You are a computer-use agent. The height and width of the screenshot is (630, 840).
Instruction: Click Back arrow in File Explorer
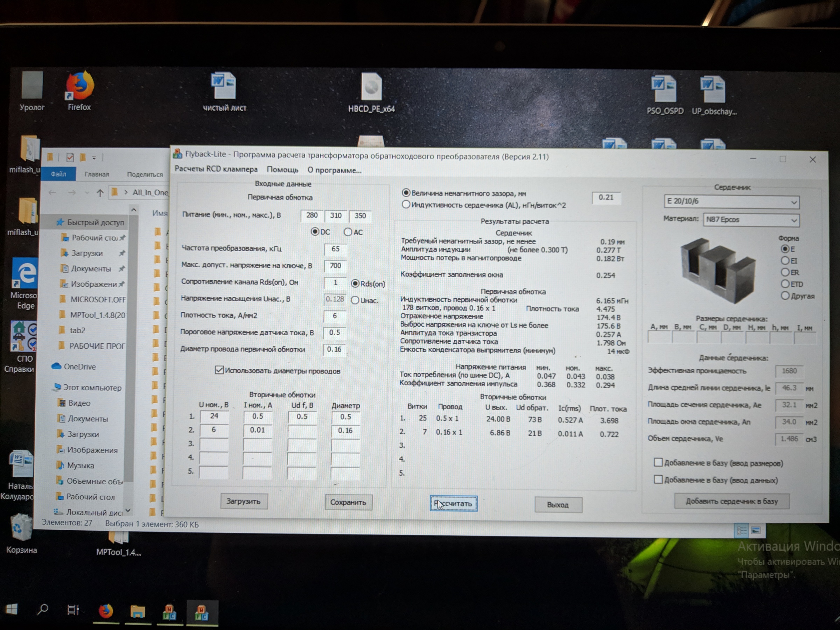click(52, 192)
